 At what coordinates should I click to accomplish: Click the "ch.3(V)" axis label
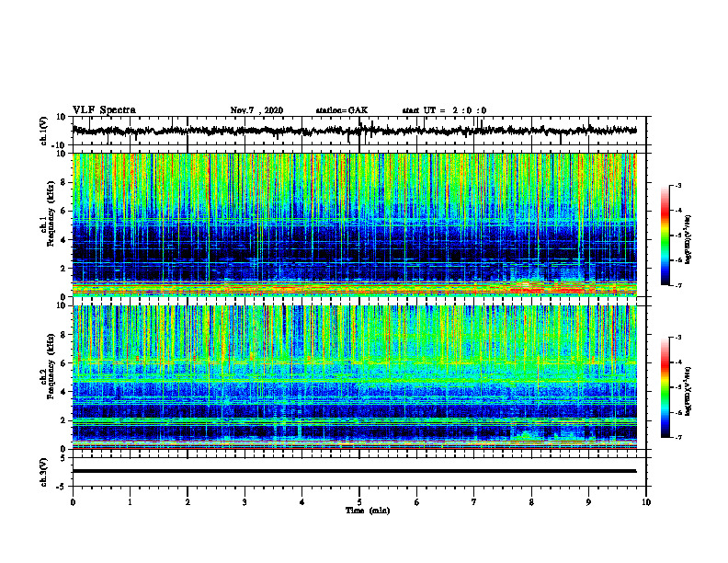(x=44, y=472)
